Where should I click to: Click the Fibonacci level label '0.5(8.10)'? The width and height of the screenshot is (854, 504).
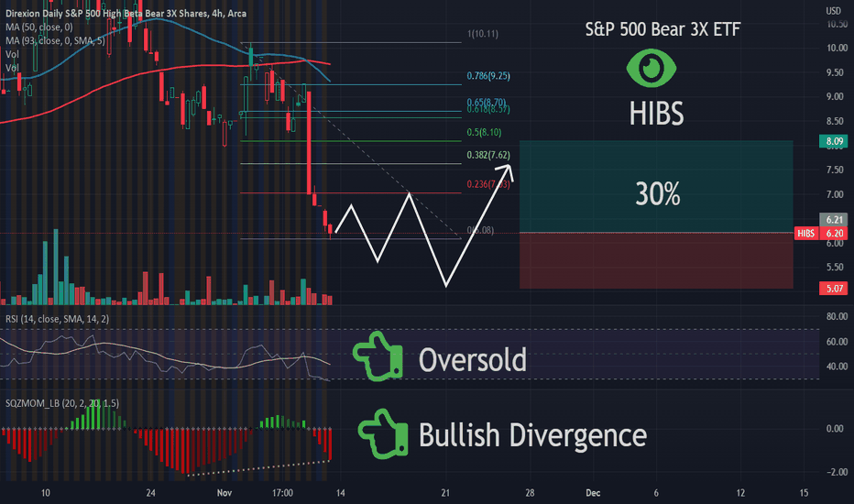click(484, 132)
